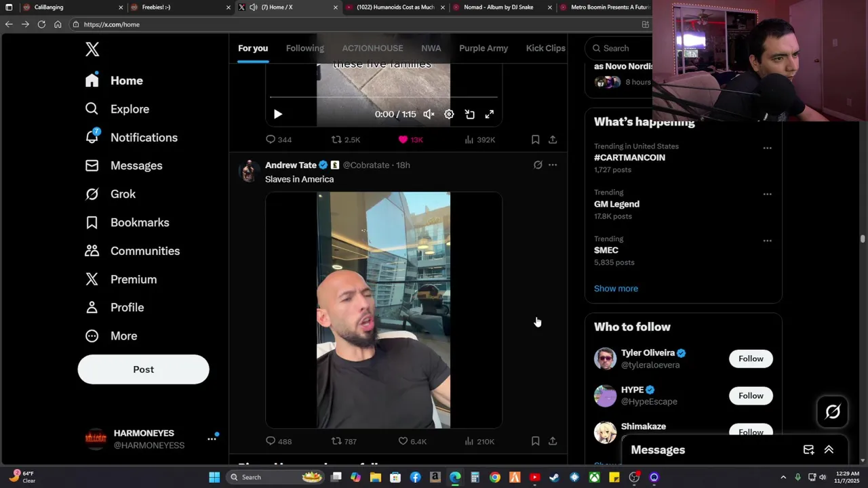868x488 pixels.
Task: Open Grok in the X sidebar
Action: (110, 195)
